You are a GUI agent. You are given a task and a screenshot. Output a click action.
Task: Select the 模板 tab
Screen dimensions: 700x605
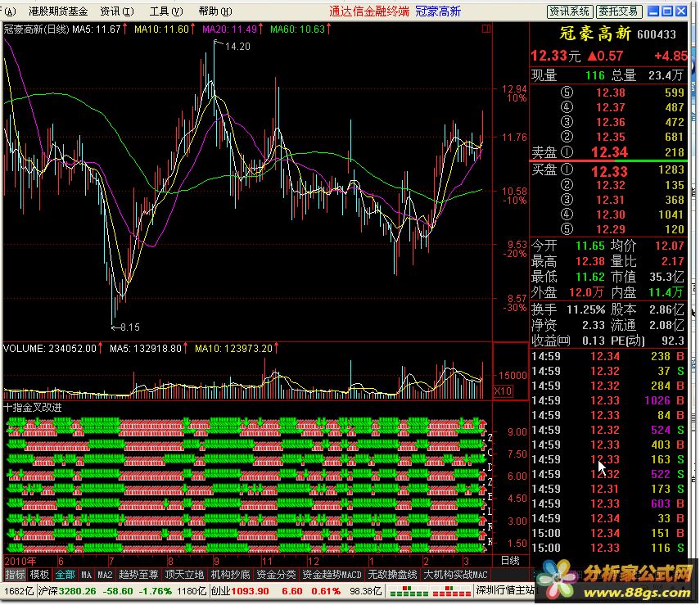[39, 575]
